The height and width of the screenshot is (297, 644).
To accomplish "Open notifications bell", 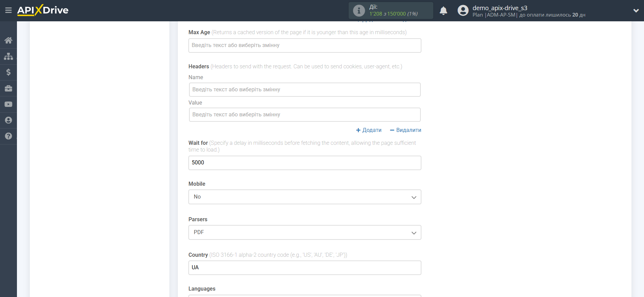I will coord(443,11).
